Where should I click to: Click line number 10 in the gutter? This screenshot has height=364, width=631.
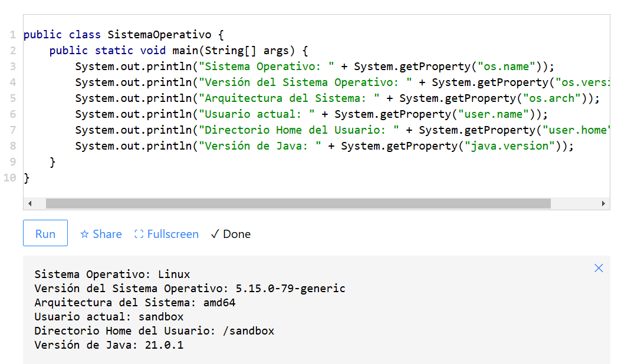[9, 178]
